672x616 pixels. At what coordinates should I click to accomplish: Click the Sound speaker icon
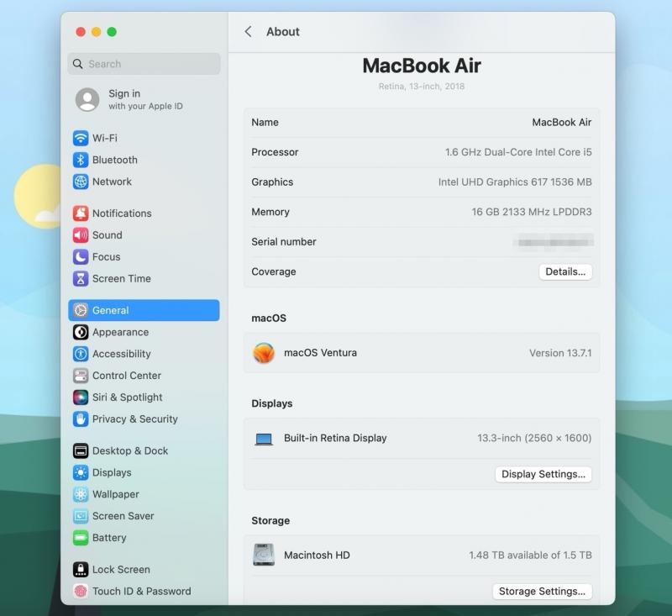click(x=81, y=235)
